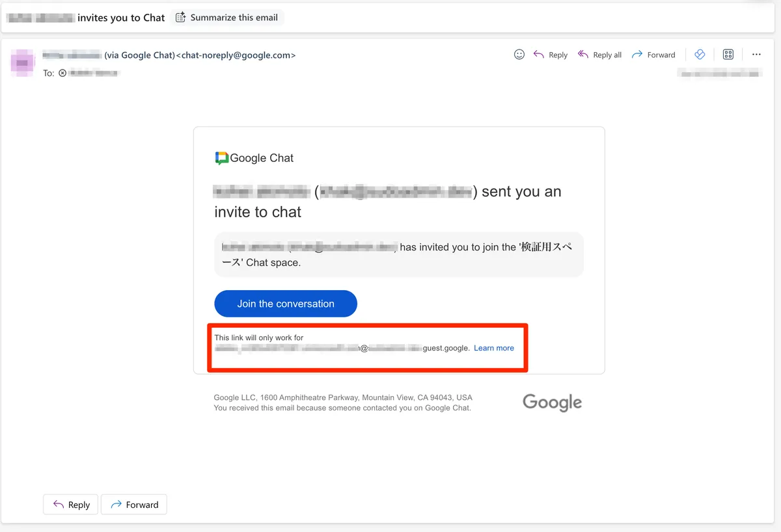Click the sender's blurred avatar
The image size is (781, 532).
click(24, 62)
